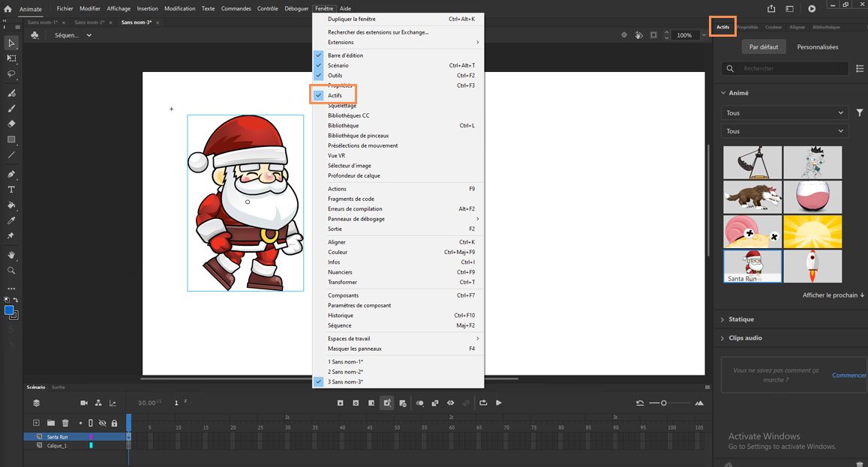Open second Tous dropdown in Actifs

click(x=785, y=131)
